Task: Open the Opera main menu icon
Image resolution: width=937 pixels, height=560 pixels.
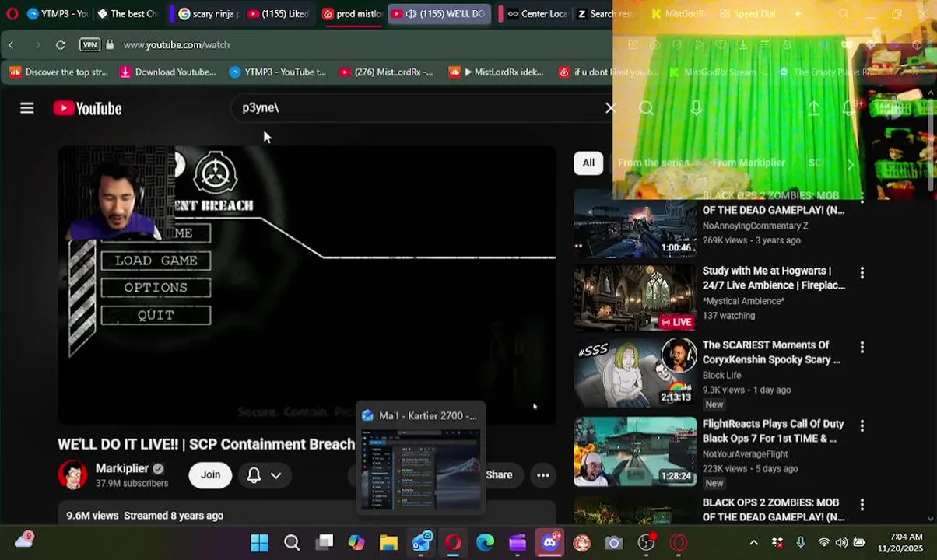Action: pos(12,14)
